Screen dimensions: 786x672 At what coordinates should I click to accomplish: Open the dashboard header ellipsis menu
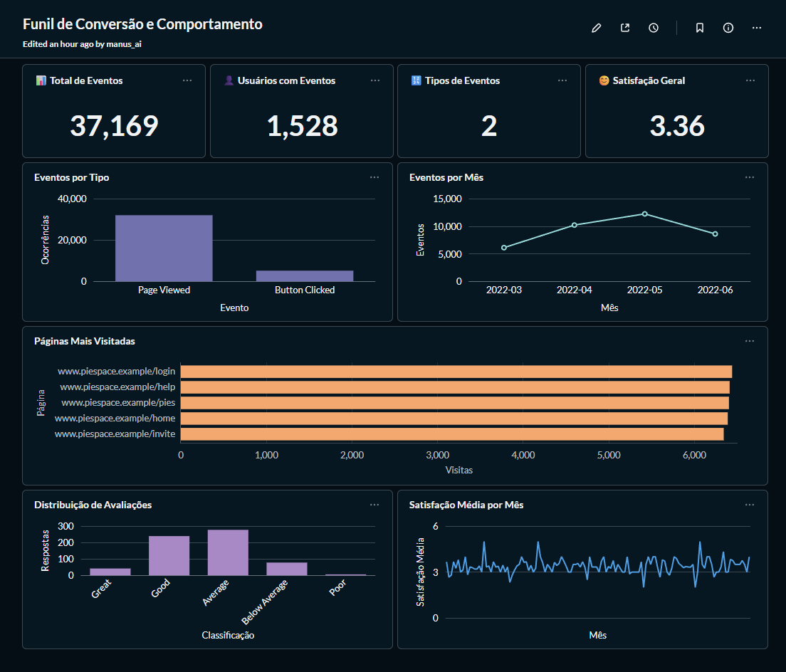[757, 28]
